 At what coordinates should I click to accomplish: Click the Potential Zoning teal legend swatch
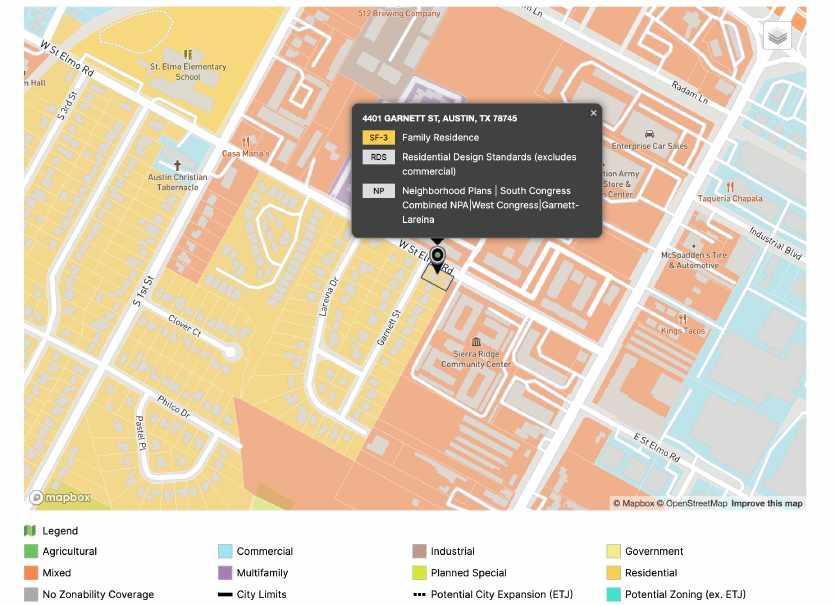(x=613, y=594)
